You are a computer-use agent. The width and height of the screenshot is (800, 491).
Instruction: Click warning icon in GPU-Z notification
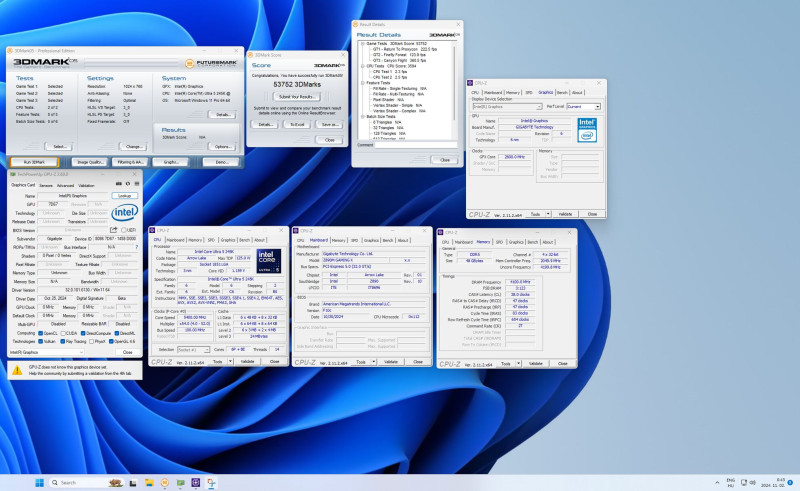pyautogui.click(x=17, y=371)
